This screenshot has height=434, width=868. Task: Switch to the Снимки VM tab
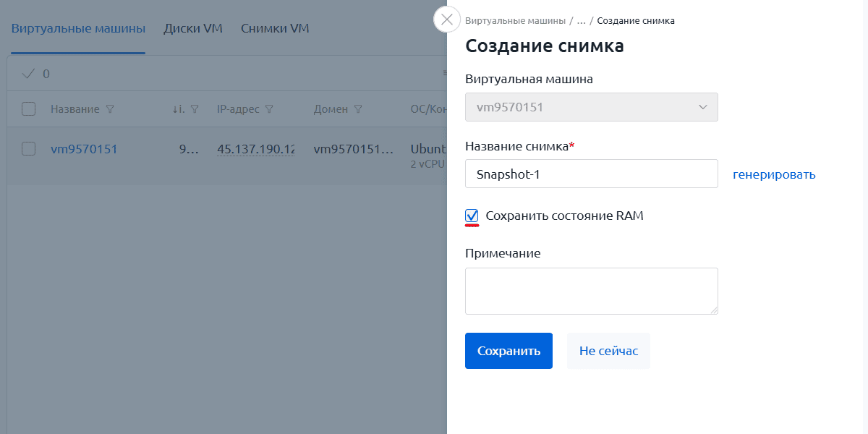click(x=275, y=29)
